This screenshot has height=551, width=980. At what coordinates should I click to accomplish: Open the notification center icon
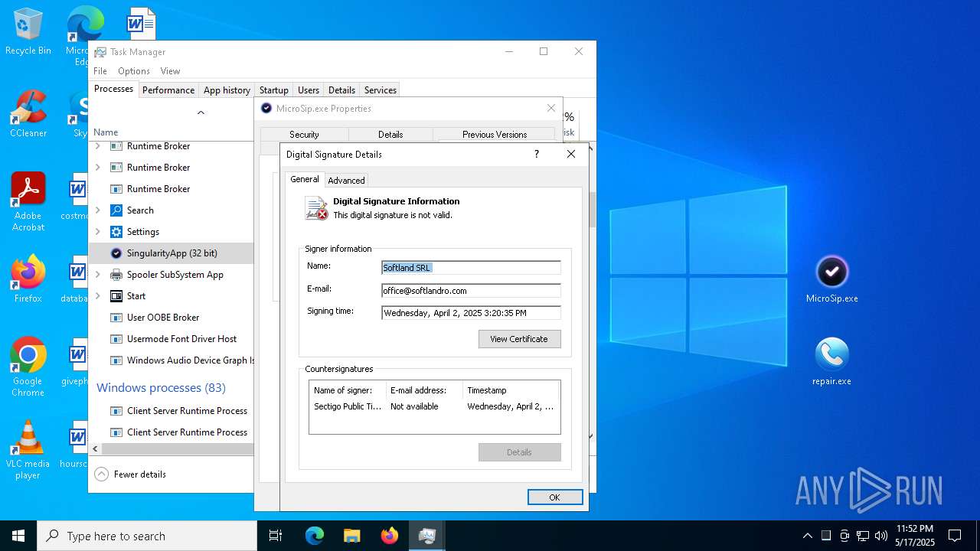(x=955, y=536)
